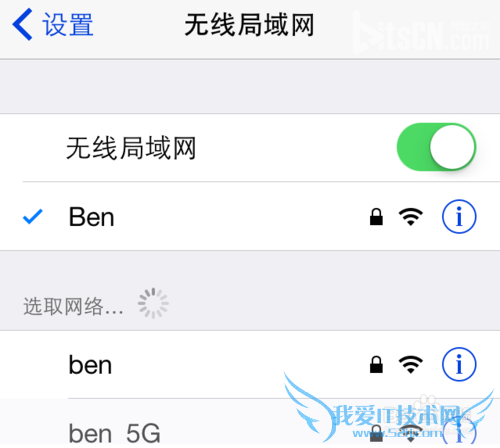Turn off the 无线局域网 switch
Viewport: 500px width, 448px height.
436,147
